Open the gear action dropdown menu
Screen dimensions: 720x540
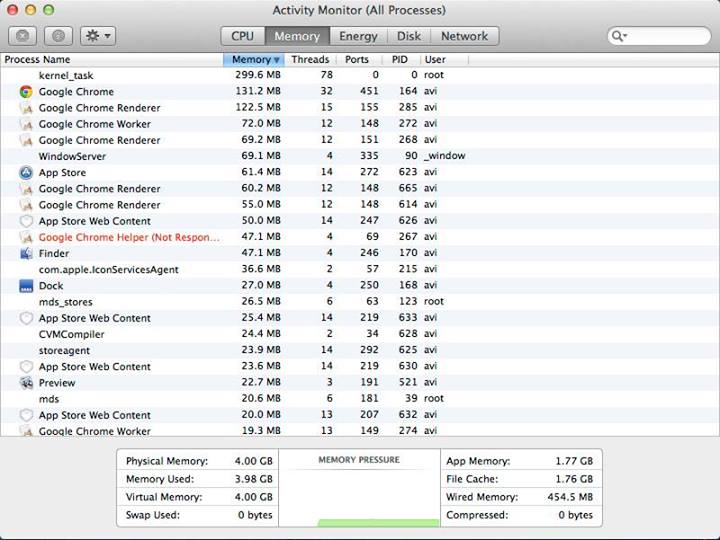[98, 36]
